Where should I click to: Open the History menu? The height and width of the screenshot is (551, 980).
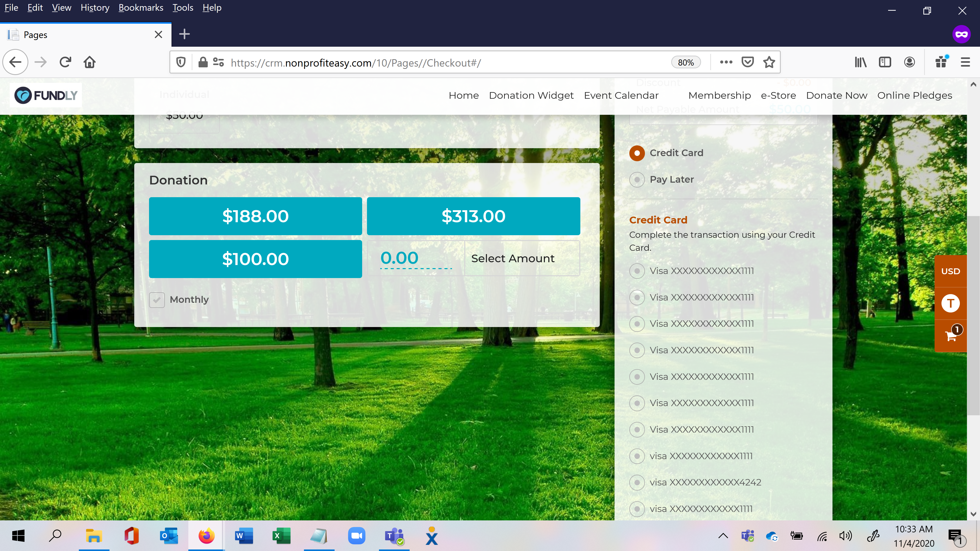[x=95, y=8]
